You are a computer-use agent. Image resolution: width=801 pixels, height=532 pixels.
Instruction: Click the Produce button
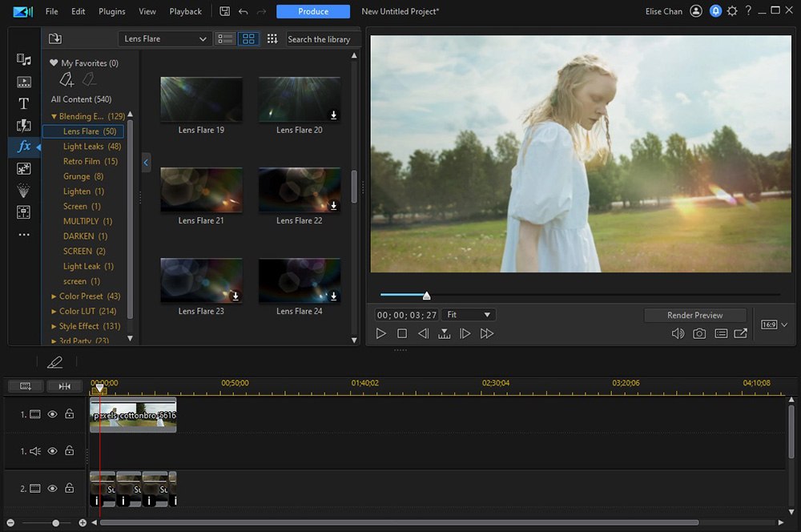pos(312,11)
